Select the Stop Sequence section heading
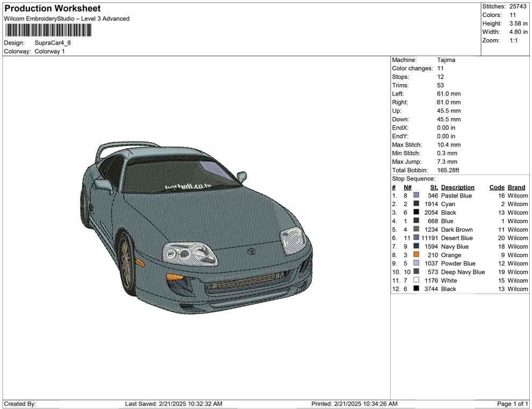 click(x=414, y=178)
